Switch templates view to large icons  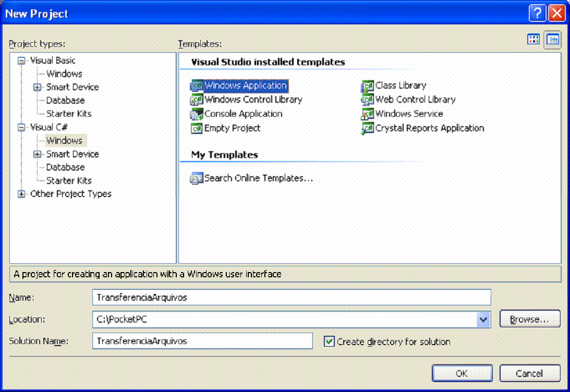(x=533, y=39)
